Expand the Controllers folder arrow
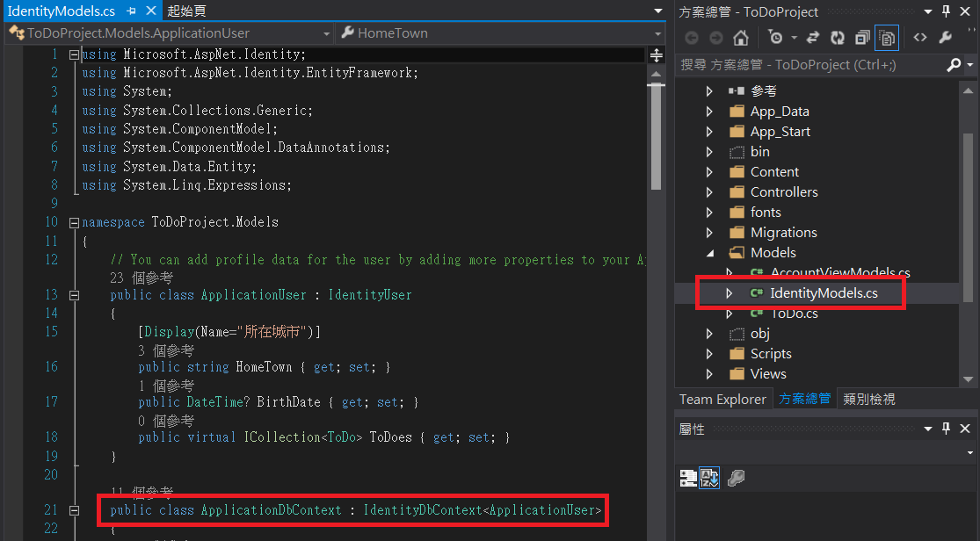980x541 pixels. coord(709,192)
